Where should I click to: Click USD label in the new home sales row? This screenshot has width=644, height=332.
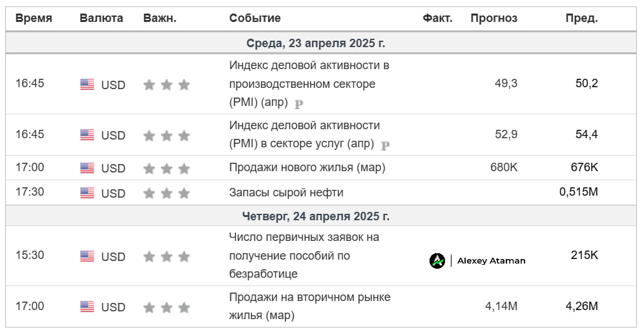pyautogui.click(x=113, y=168)
